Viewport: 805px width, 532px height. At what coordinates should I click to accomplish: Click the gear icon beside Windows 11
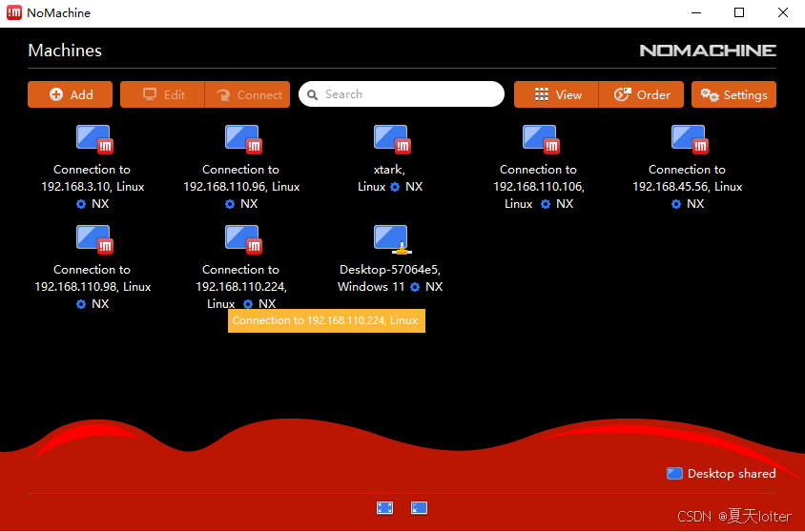[415, 287]
